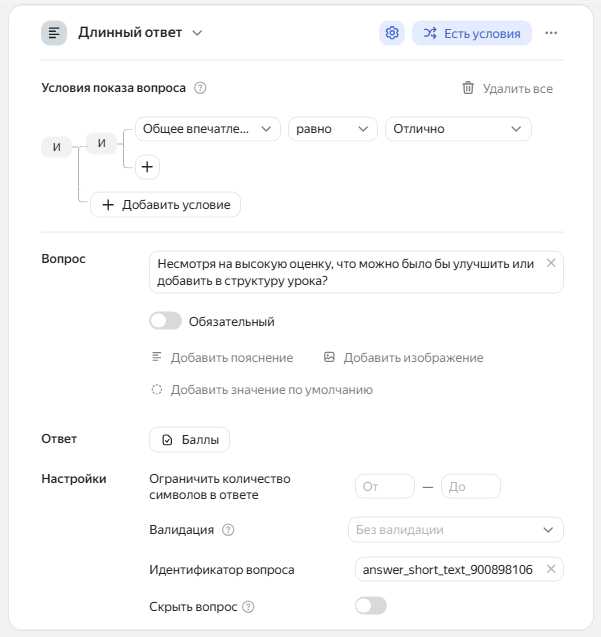Click the До maximum characters field

coord(471,486)
